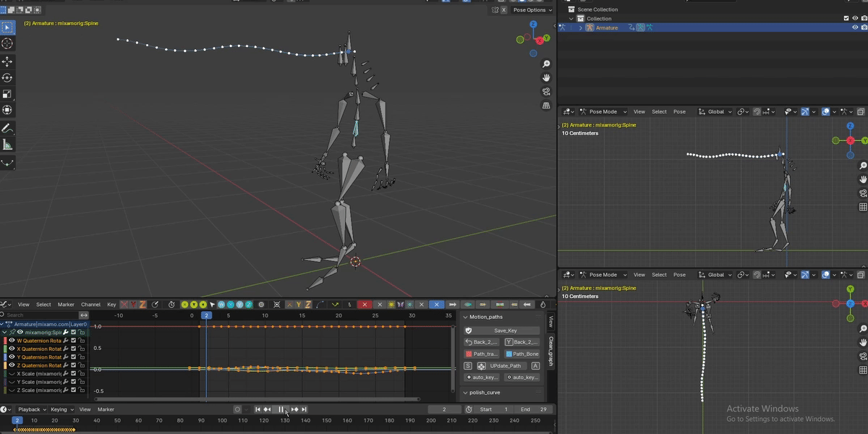Click the zoom magnifier icon beside the main viewport
The width and height of the screenshot is (868, 434).
pos(546,64)
